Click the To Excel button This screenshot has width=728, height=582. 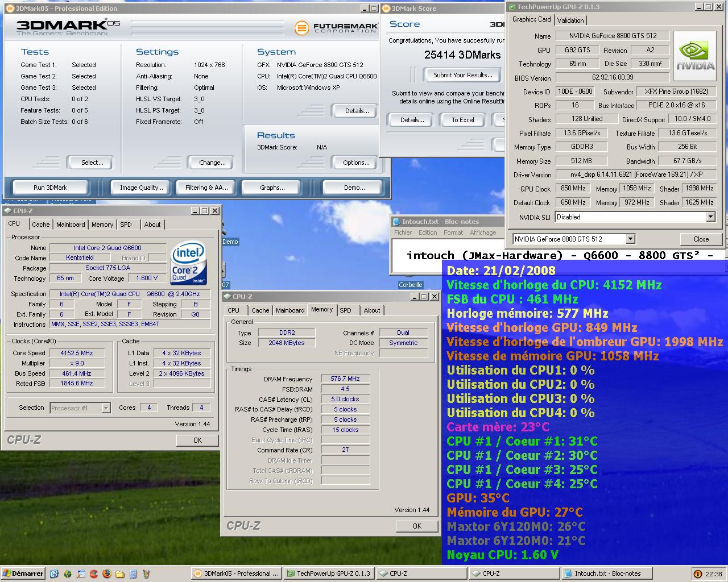pyautogui.click(x=463, y=120)
